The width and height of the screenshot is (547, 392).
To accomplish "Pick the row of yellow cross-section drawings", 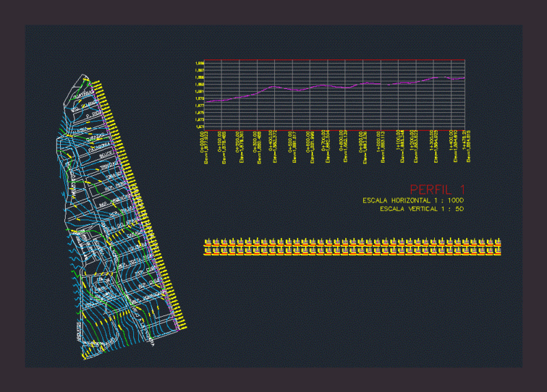I will tap(352, 247).
